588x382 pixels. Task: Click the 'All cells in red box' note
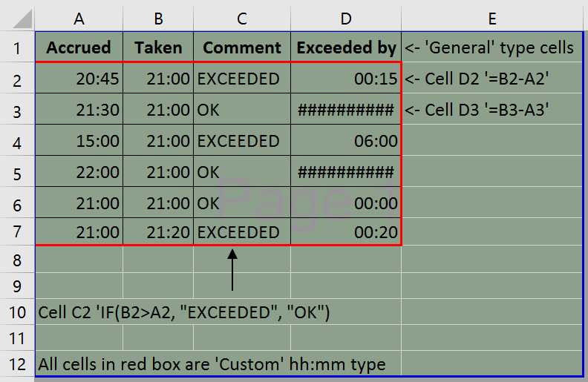[212, 363]
